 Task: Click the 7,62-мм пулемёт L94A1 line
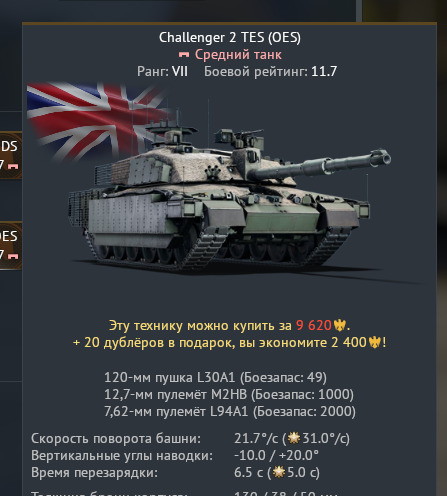230,411
